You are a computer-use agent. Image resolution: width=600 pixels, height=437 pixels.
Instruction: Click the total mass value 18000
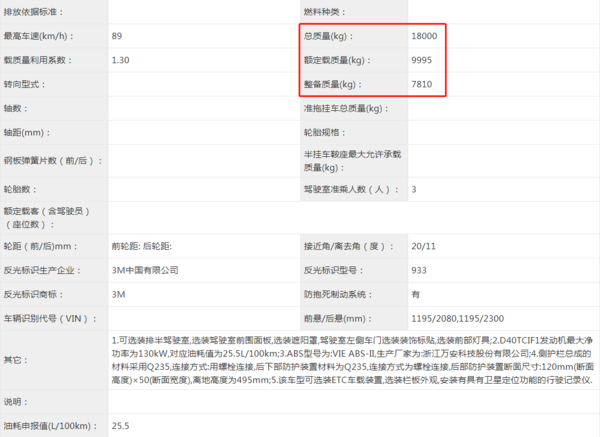point(424,36)
